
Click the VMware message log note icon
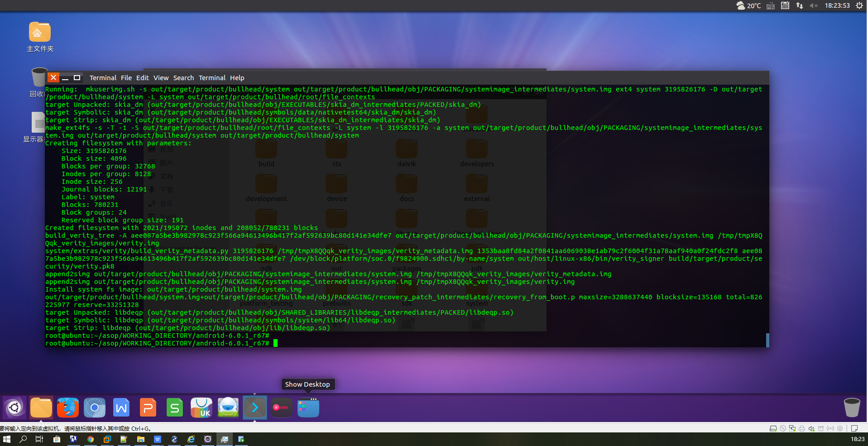pos(854,428)
